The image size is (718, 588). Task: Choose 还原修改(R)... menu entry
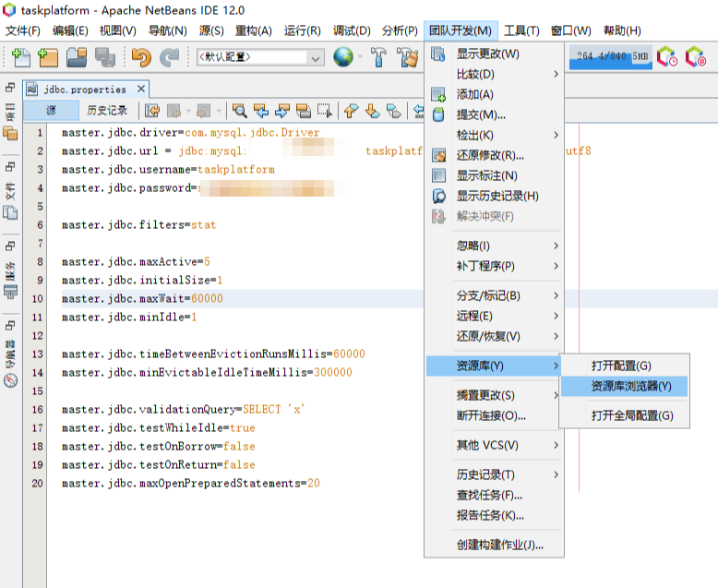pos(494,156)
